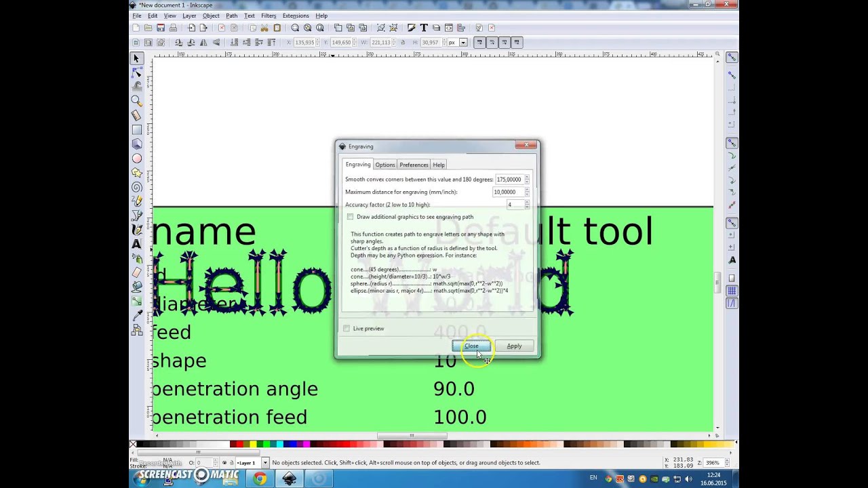Toggle current layer lock icon

(x=231, y=463)
